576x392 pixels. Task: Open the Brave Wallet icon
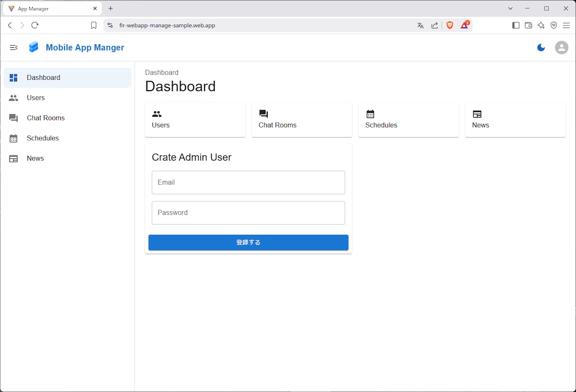528,26
